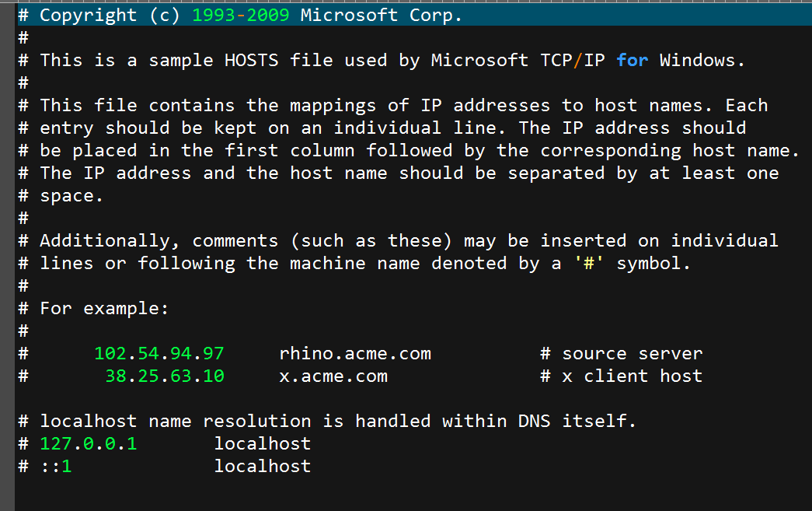Click the word DNS in localhost comment
This screenshot has width=812, height=511.
pyautogui.click(x=535, y=421)
